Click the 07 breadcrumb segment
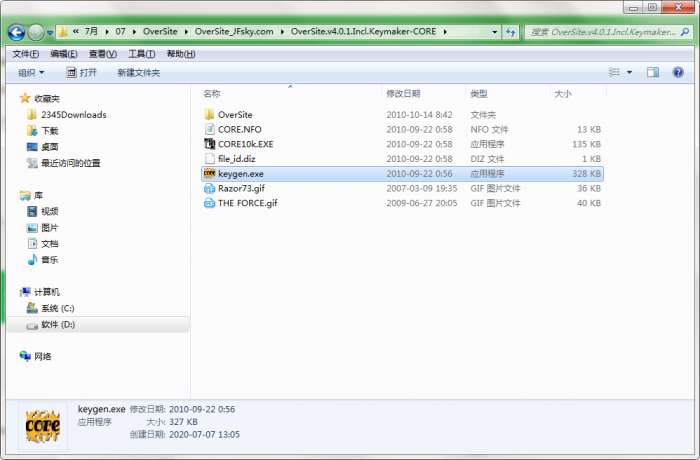Screen dimensions: 700x460 click(x=121, y=32)
